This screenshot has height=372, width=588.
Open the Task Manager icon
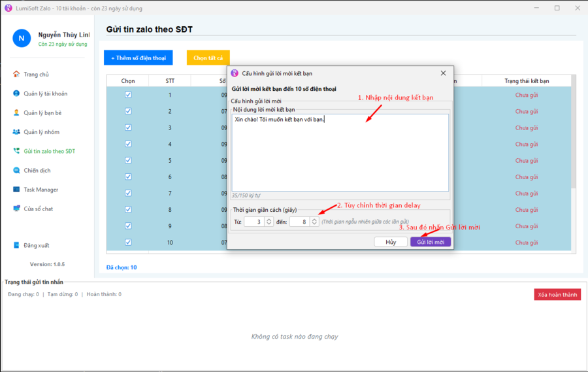17,190
